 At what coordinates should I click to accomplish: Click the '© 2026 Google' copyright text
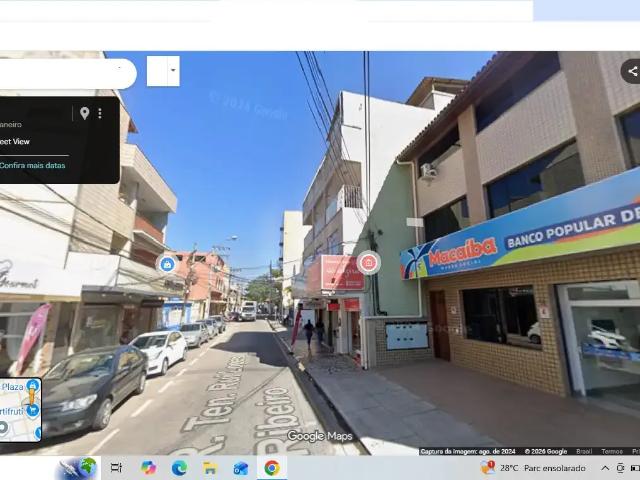pyautogui.click(x=546, y=451)
